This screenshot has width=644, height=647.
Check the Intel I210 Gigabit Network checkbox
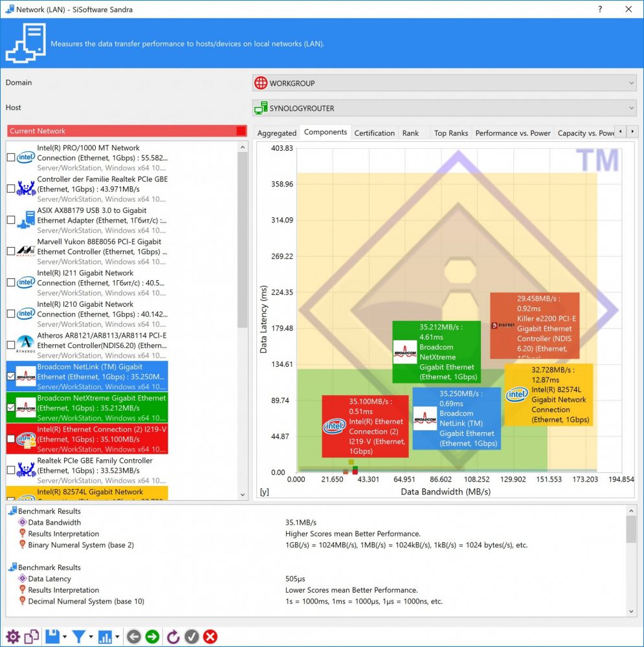11,314
